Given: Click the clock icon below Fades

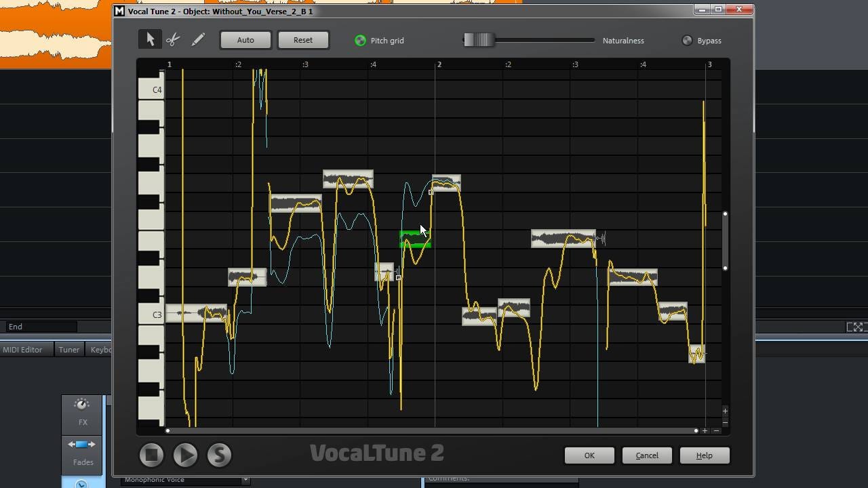Looking at the screenshot, I should (81, 483).
